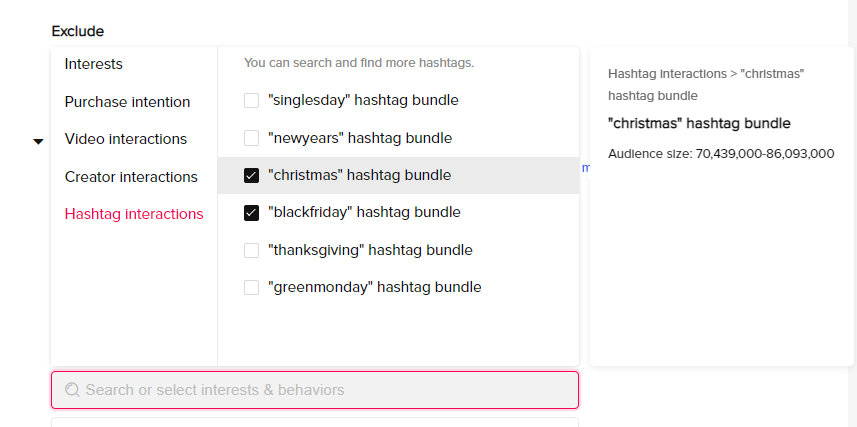Select the "greenmonday" hashtag bundle label
Screen dimensions: 857x427
(x=374, y=288)
